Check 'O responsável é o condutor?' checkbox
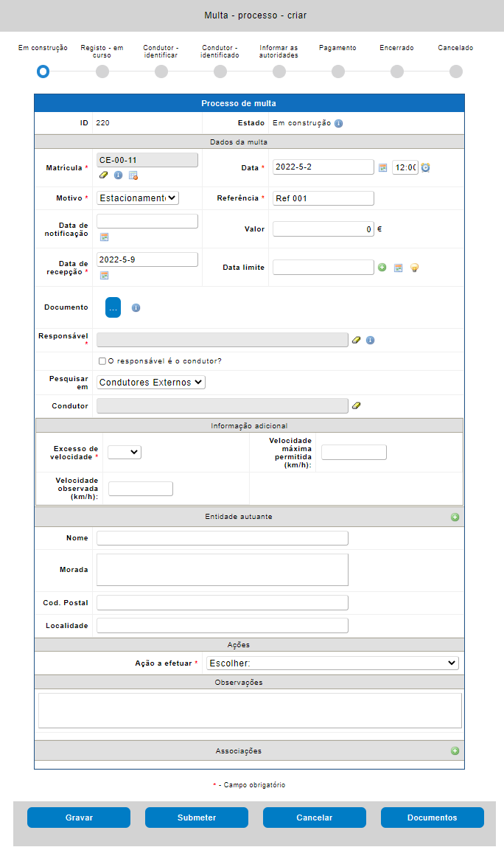 (x=102, y=361)
